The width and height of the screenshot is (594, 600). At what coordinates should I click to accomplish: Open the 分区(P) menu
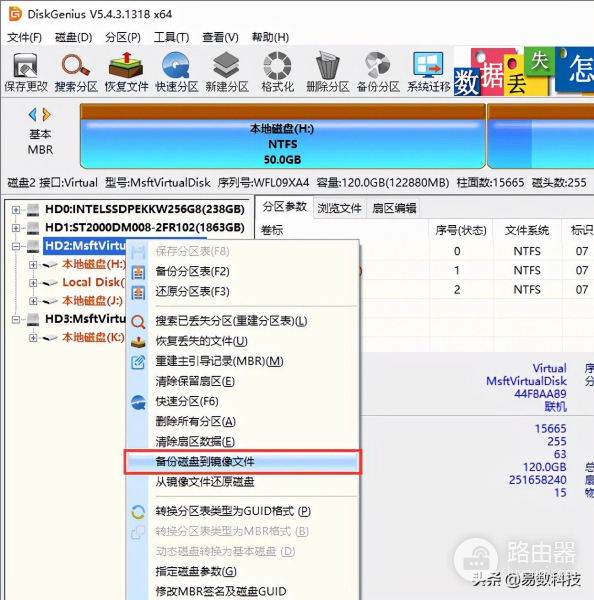(x=123, y=37)
